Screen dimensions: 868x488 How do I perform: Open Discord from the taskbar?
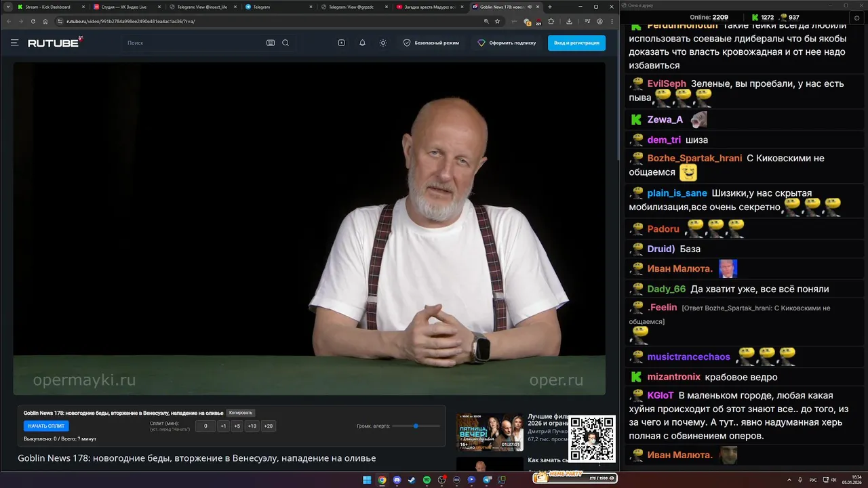click(397, 480)
